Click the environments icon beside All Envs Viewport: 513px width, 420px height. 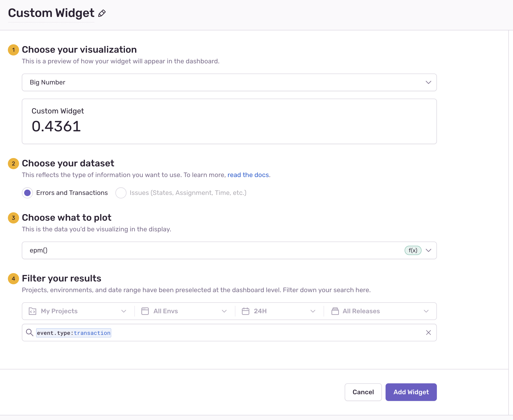point(145,311)
